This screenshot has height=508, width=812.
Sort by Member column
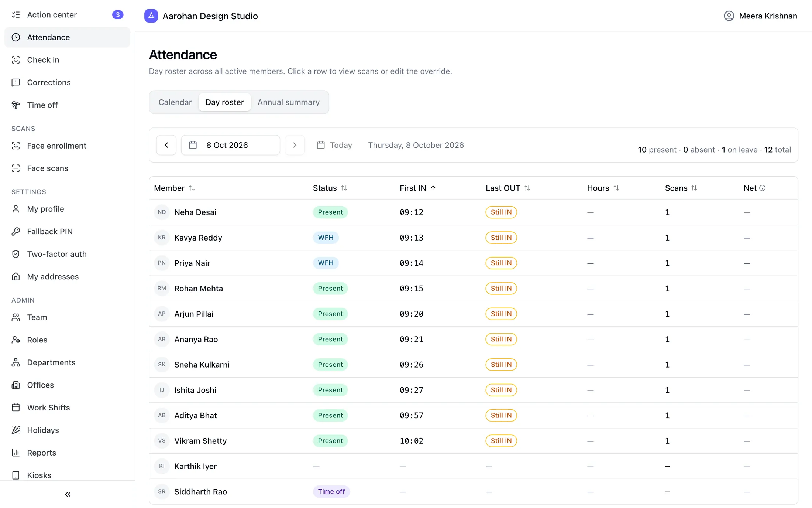(x=174, y=188)
